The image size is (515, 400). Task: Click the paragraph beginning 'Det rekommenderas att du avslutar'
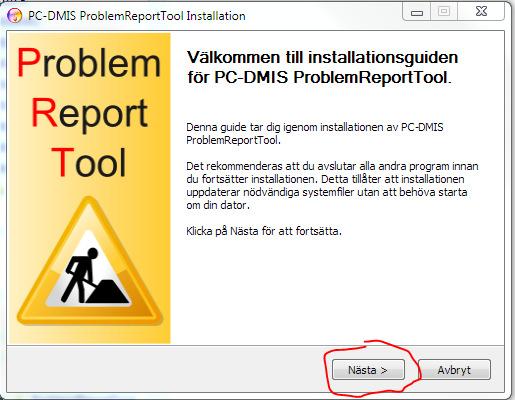click(x=332, y=186)
